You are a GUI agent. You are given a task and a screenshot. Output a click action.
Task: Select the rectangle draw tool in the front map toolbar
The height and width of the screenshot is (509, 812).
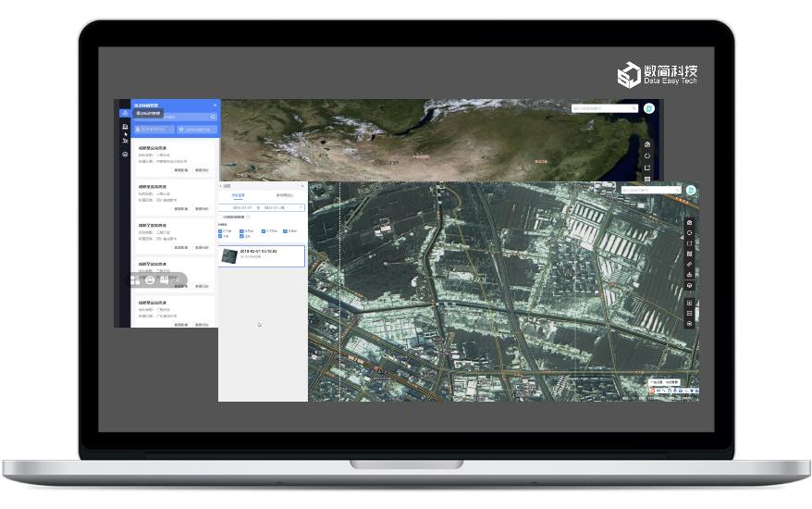(x=689, y=243)
